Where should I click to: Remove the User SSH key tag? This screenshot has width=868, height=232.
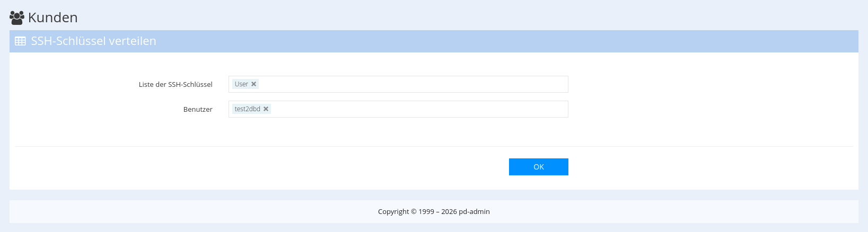coord(254,84)
